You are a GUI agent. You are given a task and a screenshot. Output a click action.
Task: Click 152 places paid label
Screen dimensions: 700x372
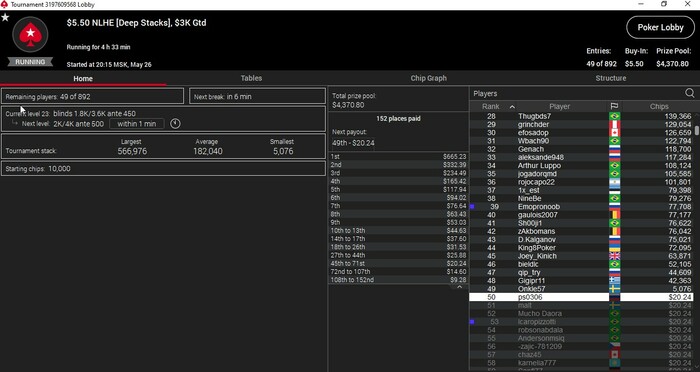[398, 119]
